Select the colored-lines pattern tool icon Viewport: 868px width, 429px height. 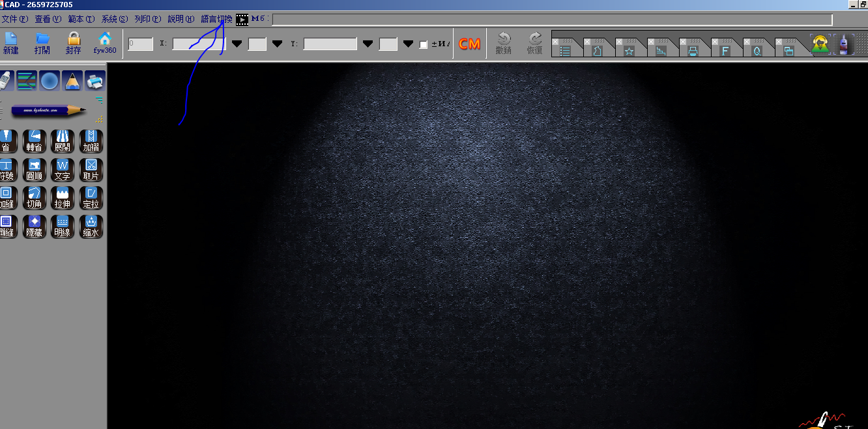click(x=27, y=81)
